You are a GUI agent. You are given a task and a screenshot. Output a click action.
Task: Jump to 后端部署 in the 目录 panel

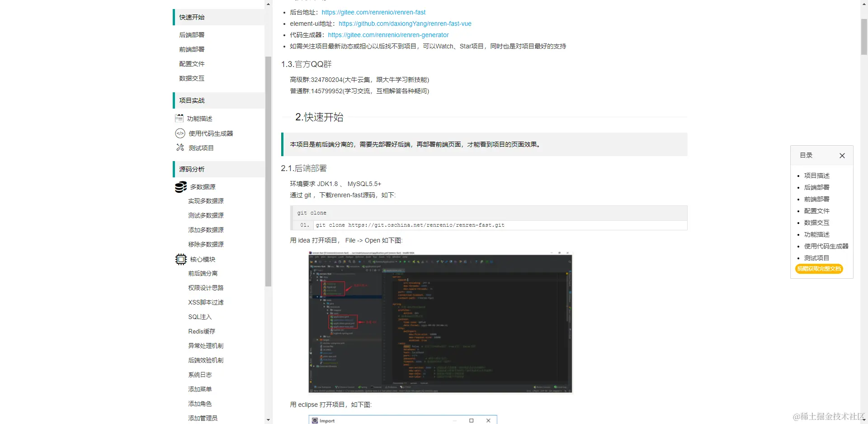[x=816, y=187]
